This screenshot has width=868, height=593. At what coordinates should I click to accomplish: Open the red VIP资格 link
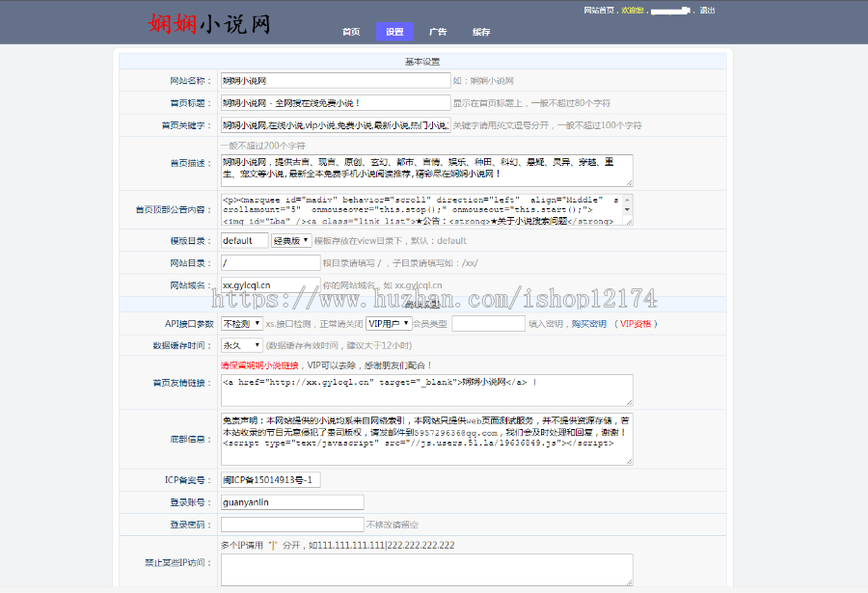[x=636, y=324]
